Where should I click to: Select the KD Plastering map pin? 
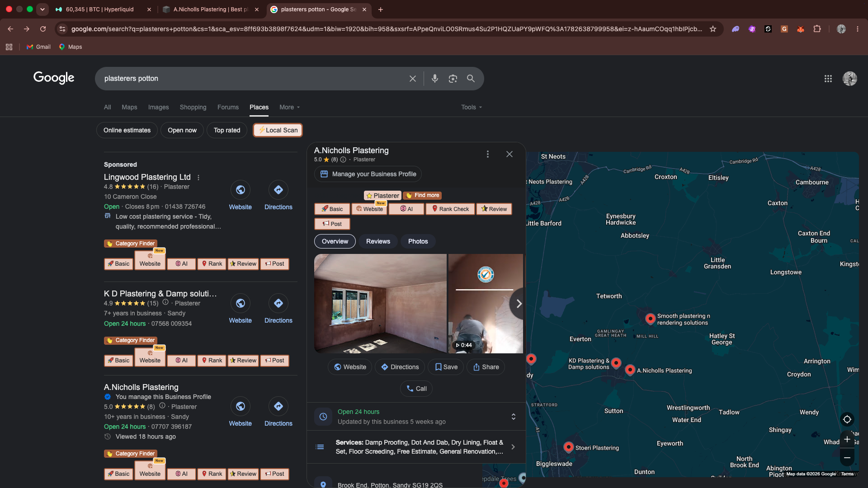click(x=616, y=363)
